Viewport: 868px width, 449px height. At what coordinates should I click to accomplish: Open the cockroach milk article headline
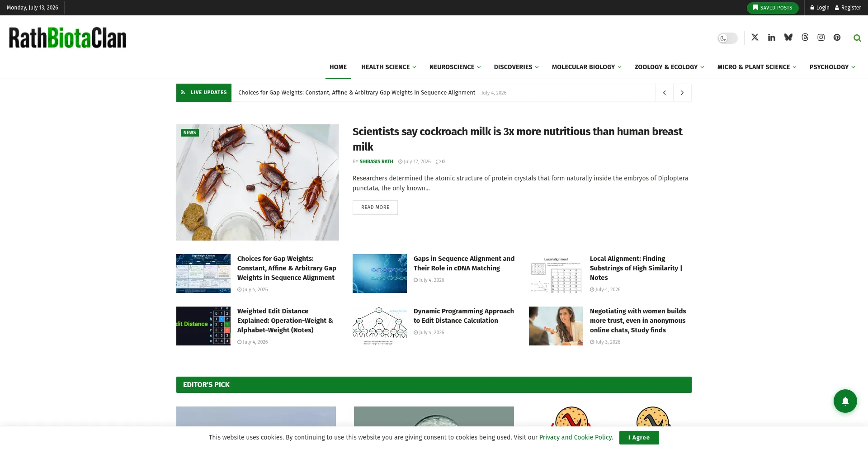(518, 139)
